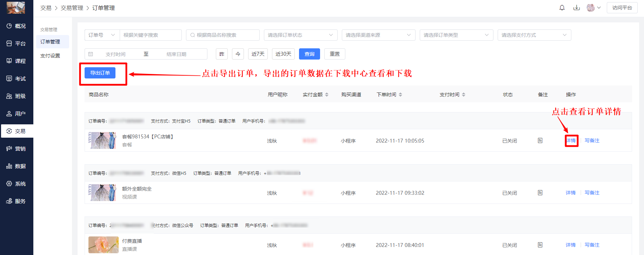Click note icon for 10:05:05 order
The image size is (644, 255).
(x=540, y=140)
